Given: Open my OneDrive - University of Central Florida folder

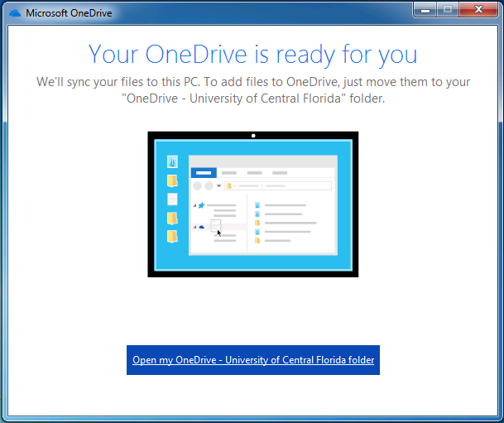Looking at the screenshot, I should click(x=253, y=360).
